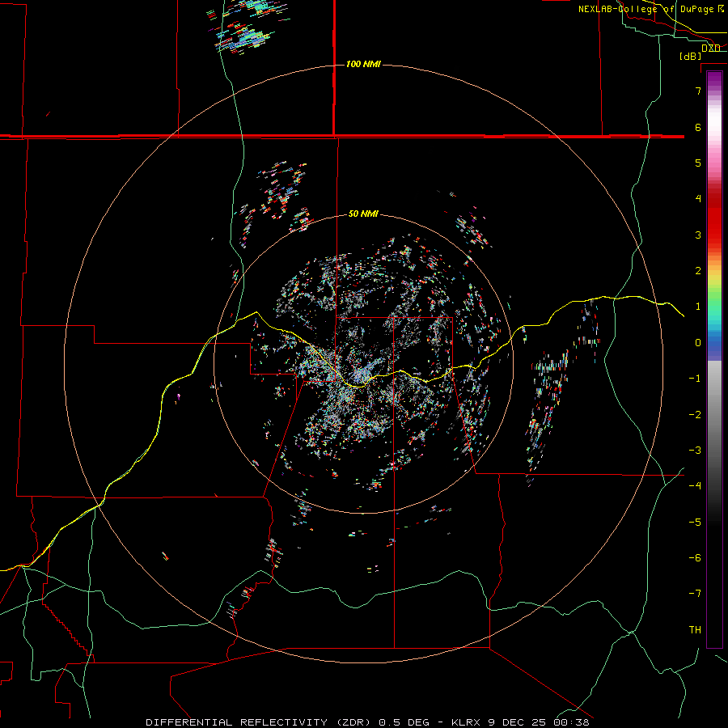Image resolution: width=728 pixels, height=728 pixels.
Task: Click the 1 tick label on color scale
Action: pyautogui.click(x=698, y=307)
